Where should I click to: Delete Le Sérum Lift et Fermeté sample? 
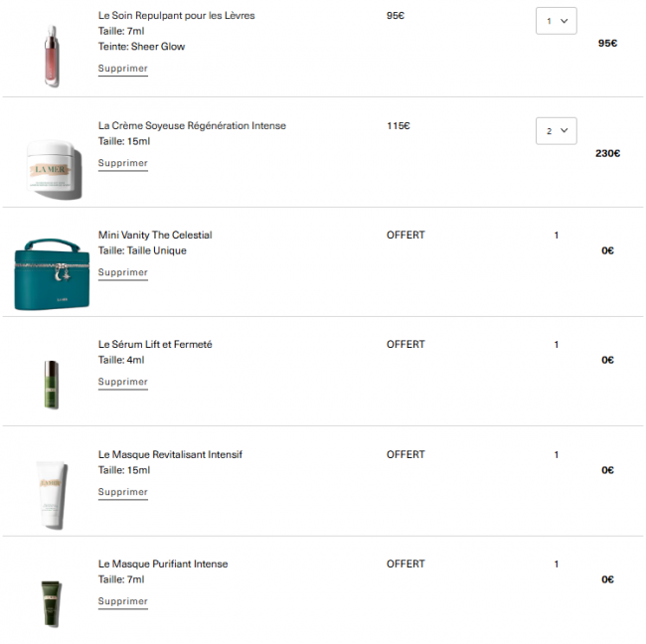click(123, 382)
